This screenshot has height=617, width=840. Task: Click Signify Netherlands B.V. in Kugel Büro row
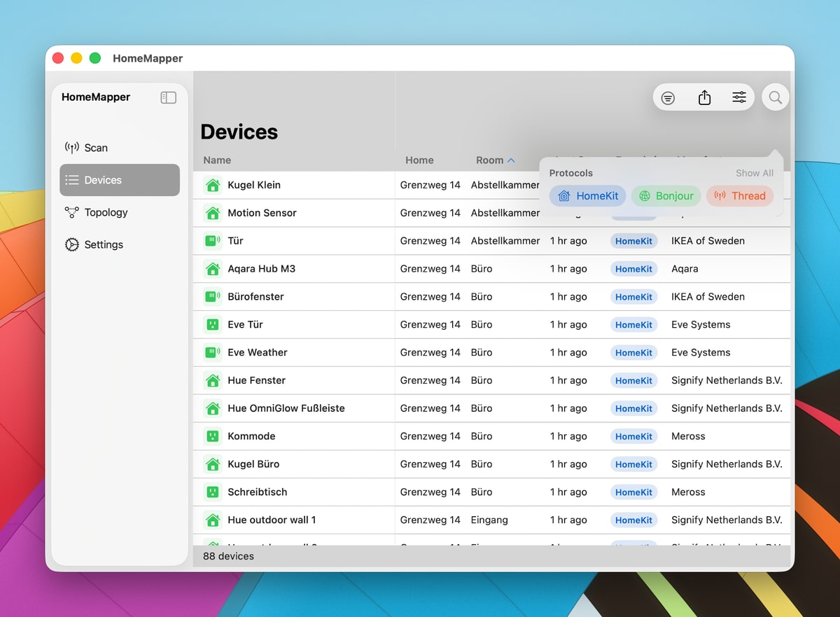(727, 464)
